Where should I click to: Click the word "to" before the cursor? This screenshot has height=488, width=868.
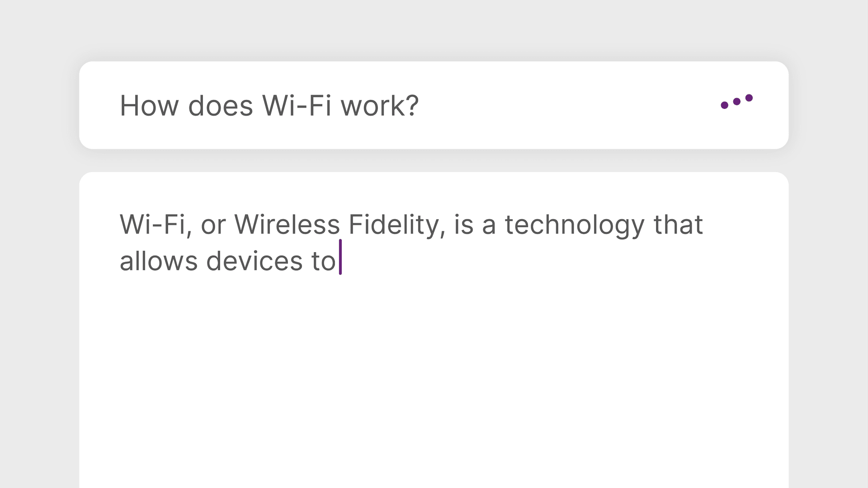tap(323, 261)
